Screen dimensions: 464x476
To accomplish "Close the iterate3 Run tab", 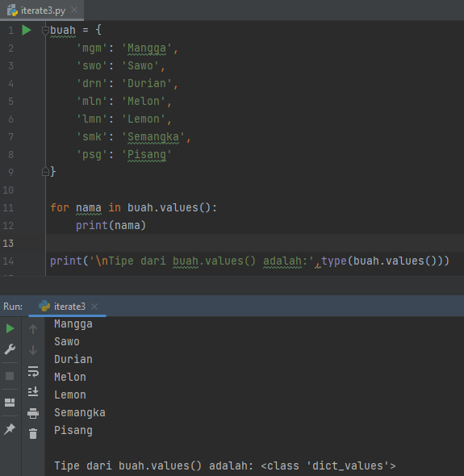I will click(94, 307).
